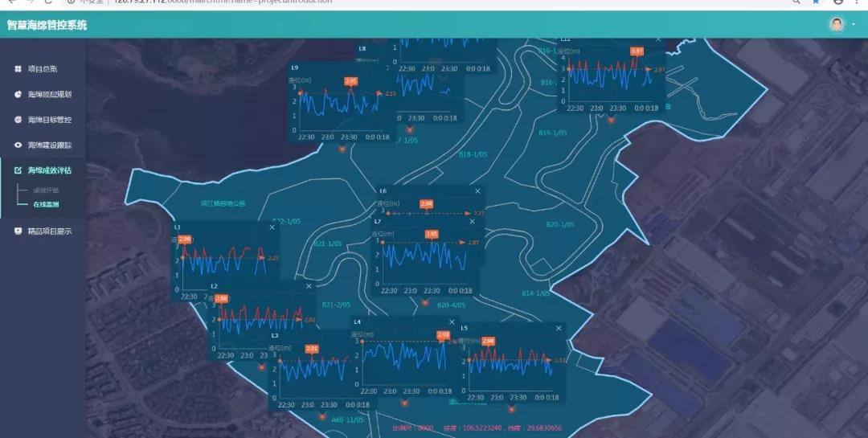Click the 2.93 peak badge in chart L4
Image resolution: width=868 pixels, height=438 pixels.
(443, 335)
